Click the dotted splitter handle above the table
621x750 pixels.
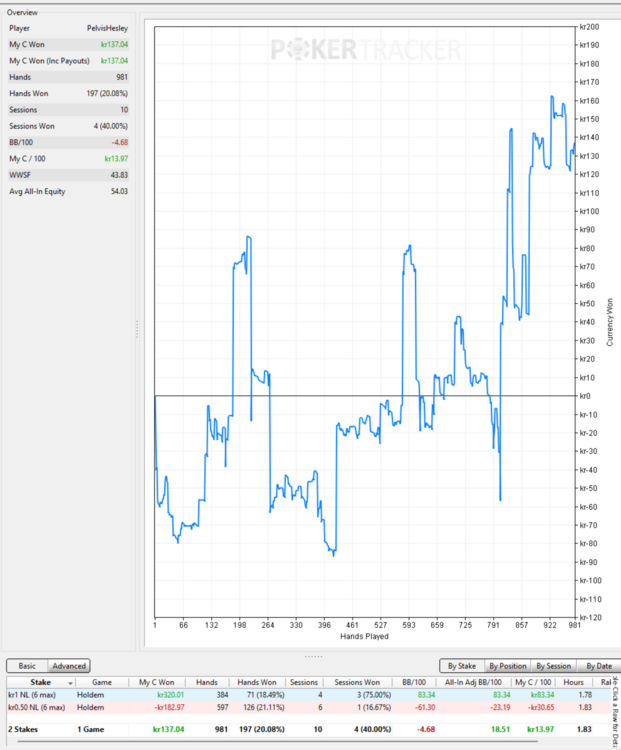coord(313,656)
